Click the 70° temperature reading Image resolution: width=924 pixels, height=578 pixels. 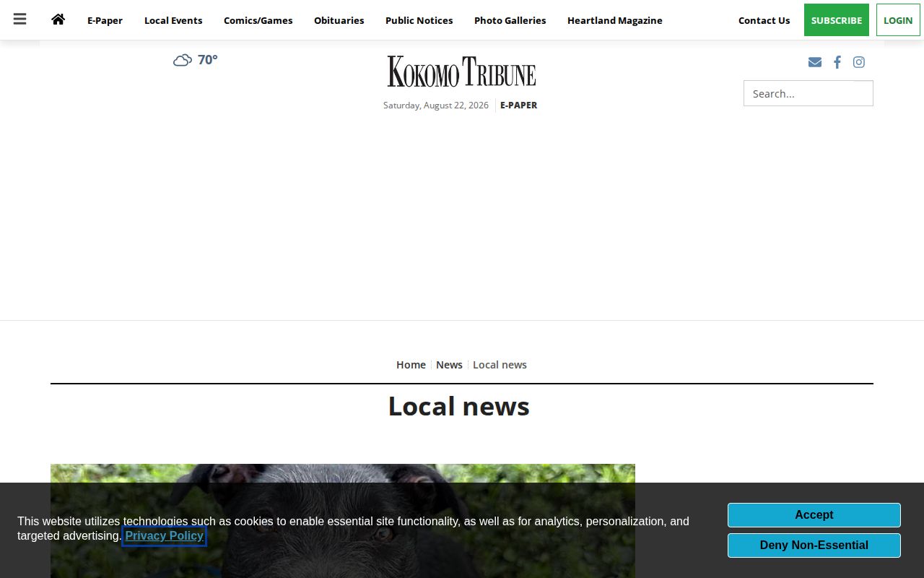(208, 60)
